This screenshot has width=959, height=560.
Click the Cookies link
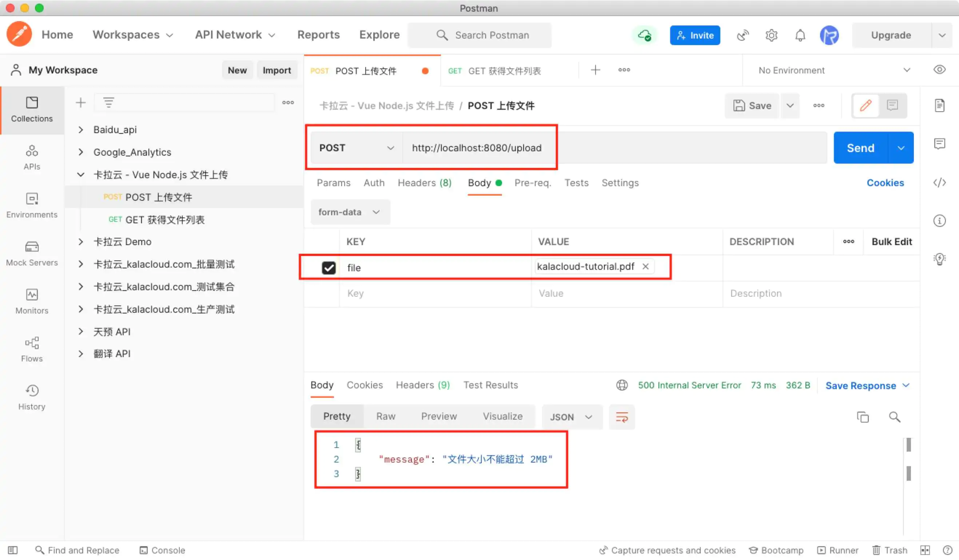click(x=885, y=183)
